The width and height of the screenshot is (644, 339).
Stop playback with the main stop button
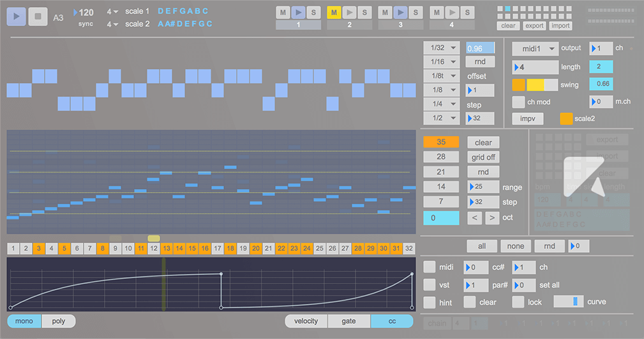coord(38,17)
